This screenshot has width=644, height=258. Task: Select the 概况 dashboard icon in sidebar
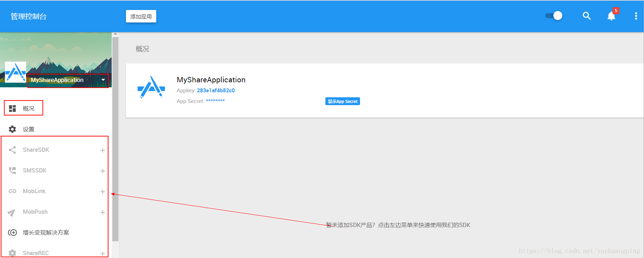tap(12, 108)
